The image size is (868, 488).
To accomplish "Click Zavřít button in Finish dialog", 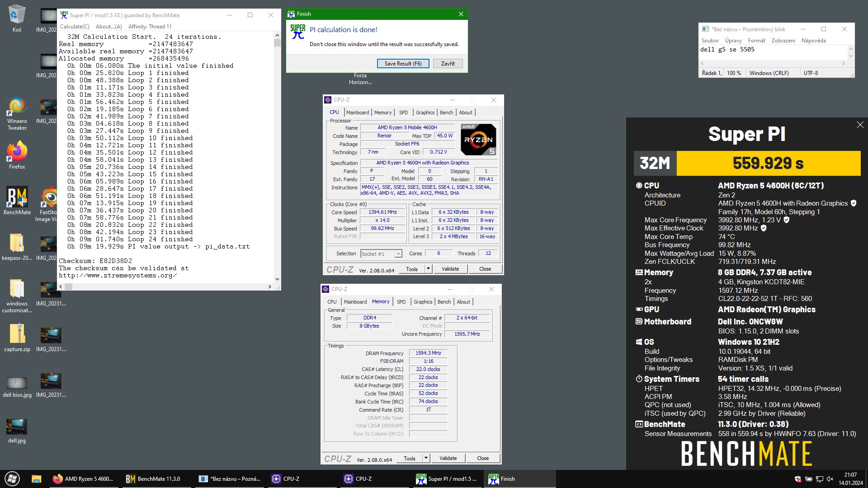I will [x=448, y=64].
